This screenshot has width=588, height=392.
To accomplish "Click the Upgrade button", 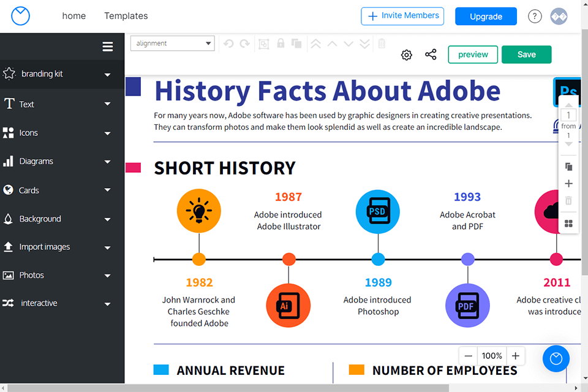I will click(x=486, y=16).
